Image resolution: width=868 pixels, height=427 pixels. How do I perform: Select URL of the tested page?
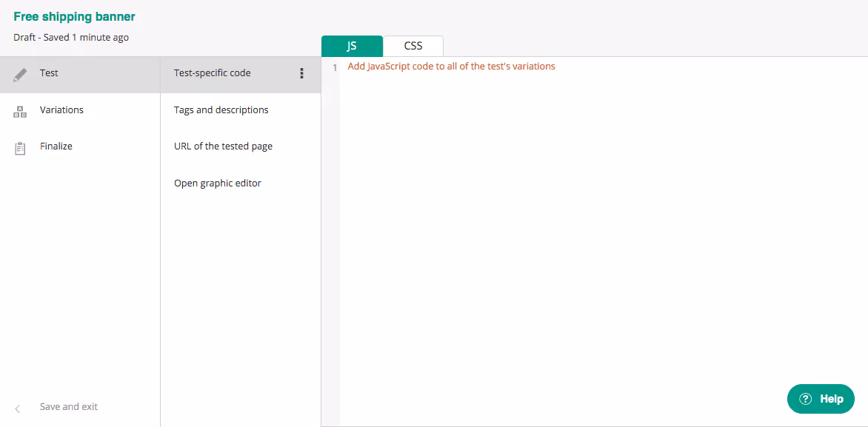(x=224, y=146)
